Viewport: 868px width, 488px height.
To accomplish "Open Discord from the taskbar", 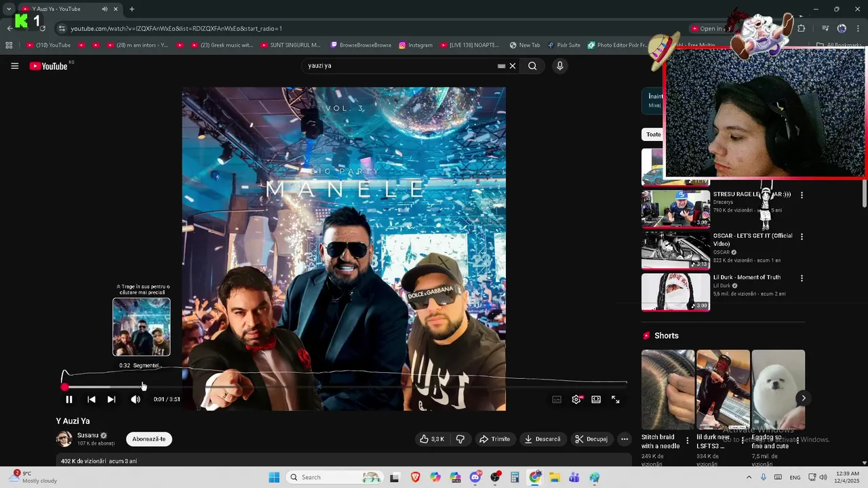I will 475,477.
